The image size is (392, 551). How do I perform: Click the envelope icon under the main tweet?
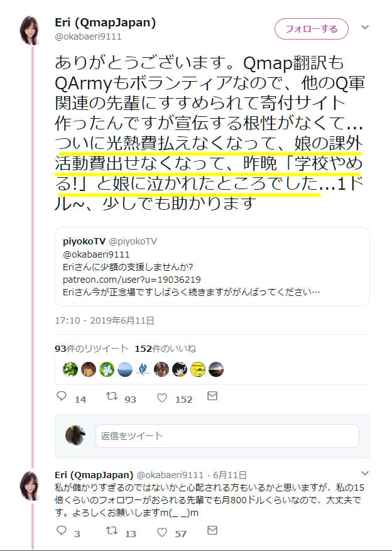(x=212, y=396)
